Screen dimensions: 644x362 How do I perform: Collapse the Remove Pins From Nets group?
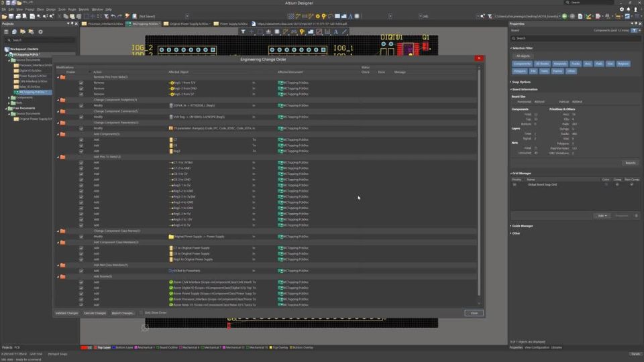coord(58,77)
